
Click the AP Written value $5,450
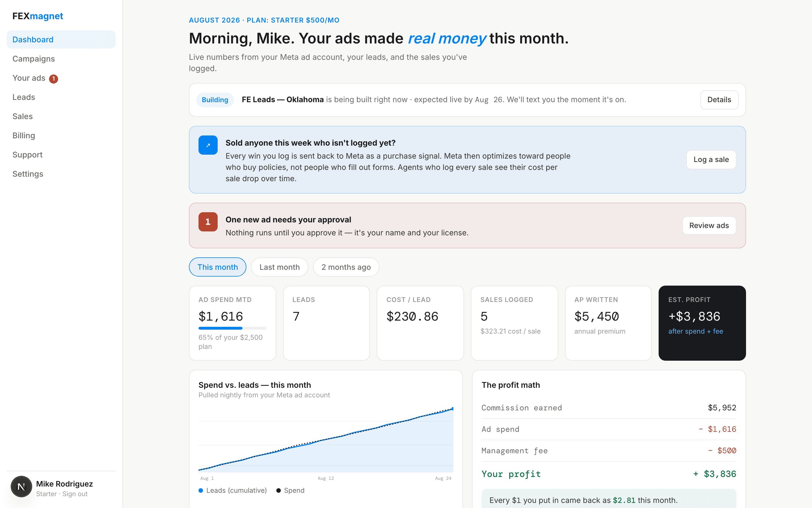[597, 316]
